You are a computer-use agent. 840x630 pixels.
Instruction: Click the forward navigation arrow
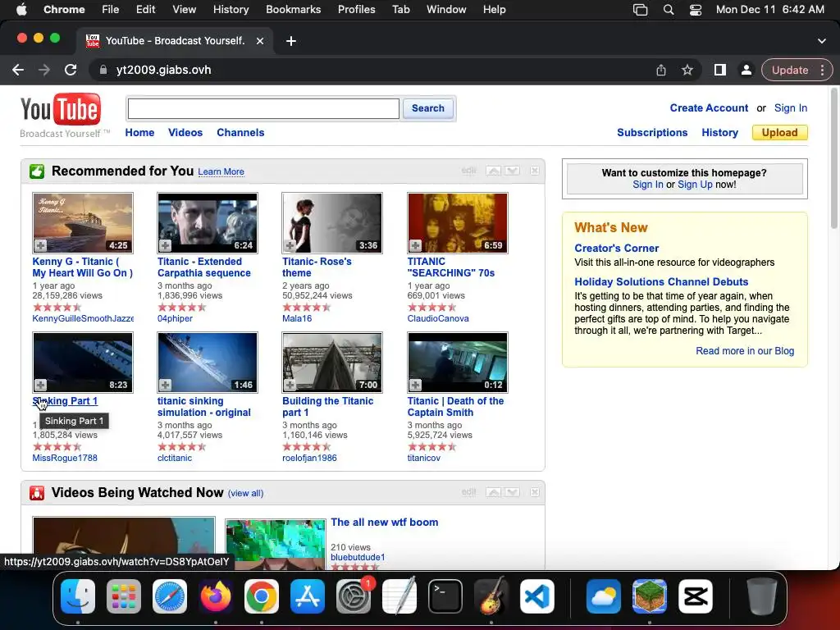point(44,70)
